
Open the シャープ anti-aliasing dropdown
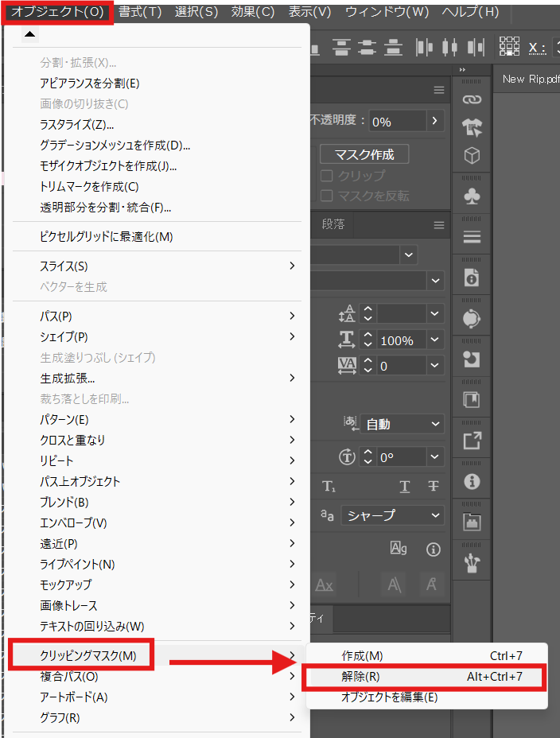click(x=392, y=515)
